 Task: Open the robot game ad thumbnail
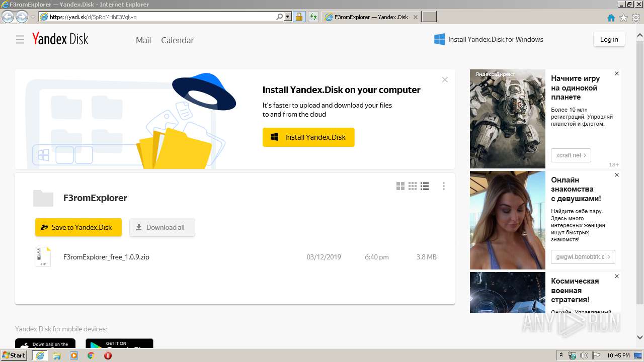[508, 119]
